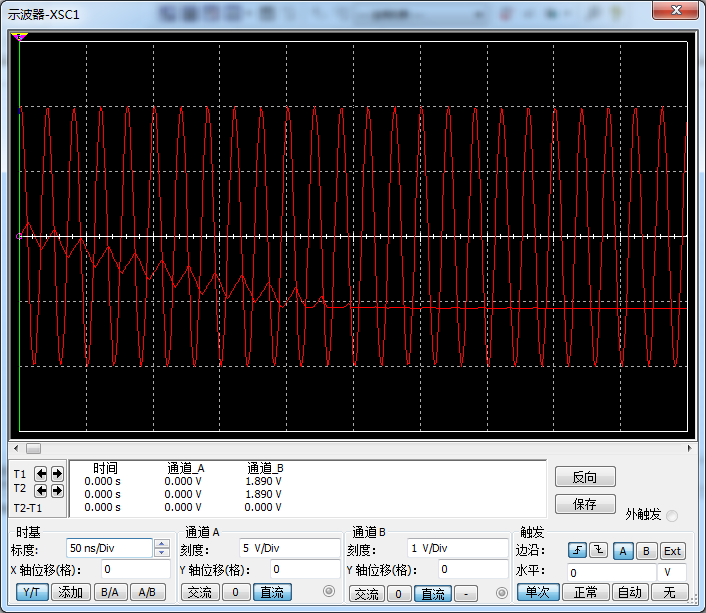706x613 pixels.
Task: Click 通道_B column header
Action: [265, 468]
